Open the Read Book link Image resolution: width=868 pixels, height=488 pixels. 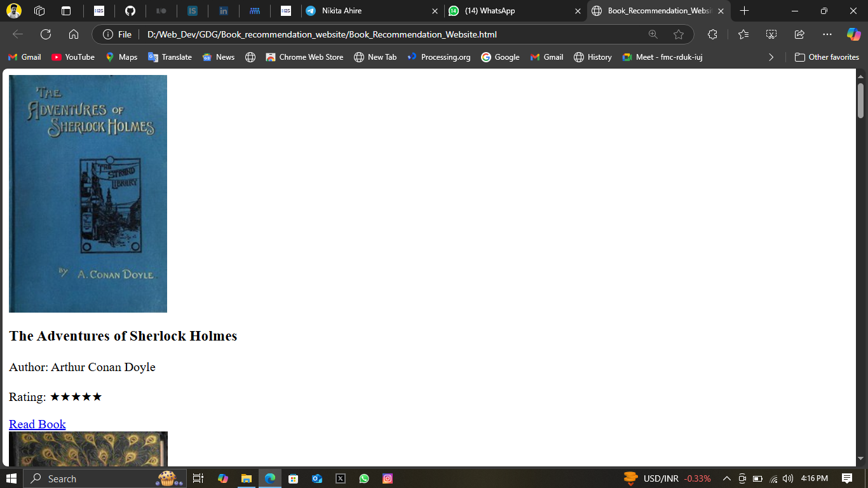click(37, 424)
